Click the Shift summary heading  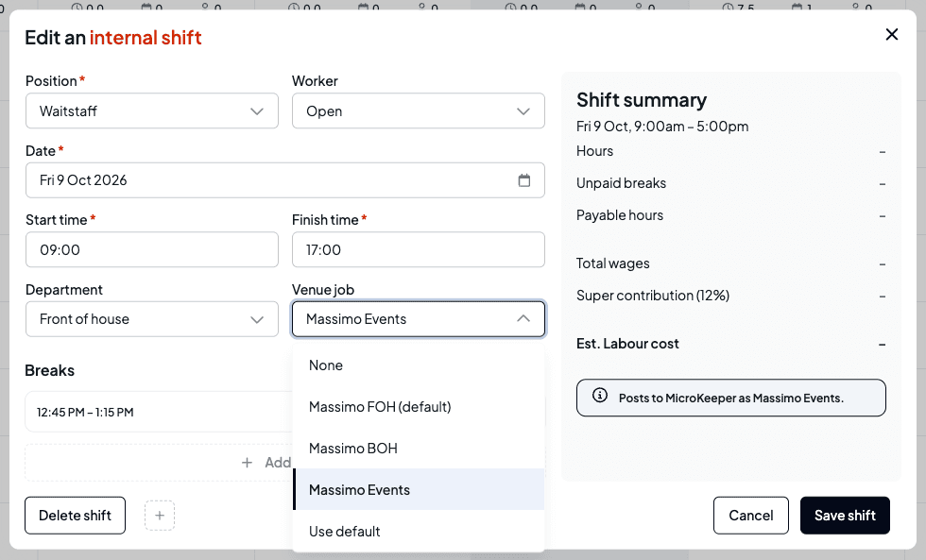point(642,100)
